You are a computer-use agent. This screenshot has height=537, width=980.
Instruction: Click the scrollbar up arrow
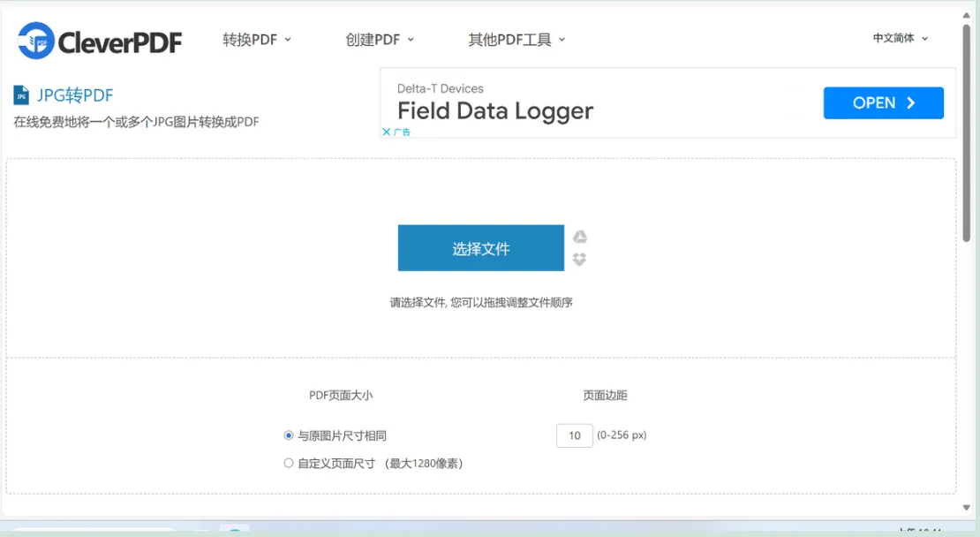(x=966, y=16)
